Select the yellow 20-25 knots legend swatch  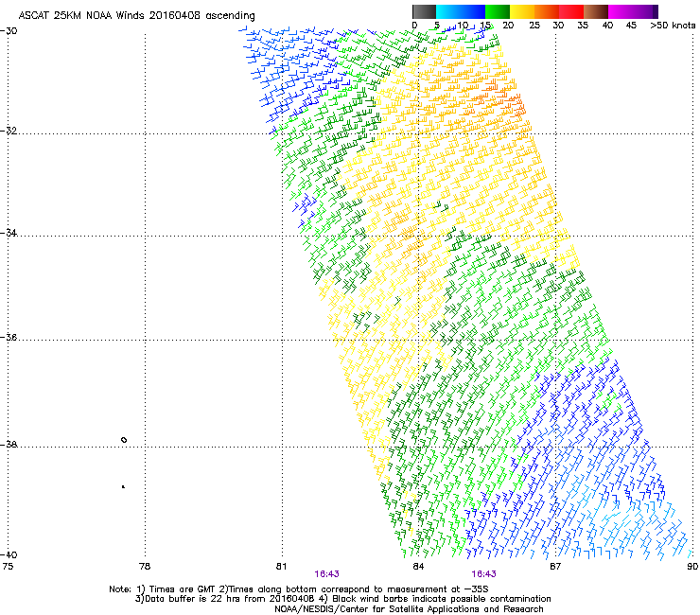(522, 12)
